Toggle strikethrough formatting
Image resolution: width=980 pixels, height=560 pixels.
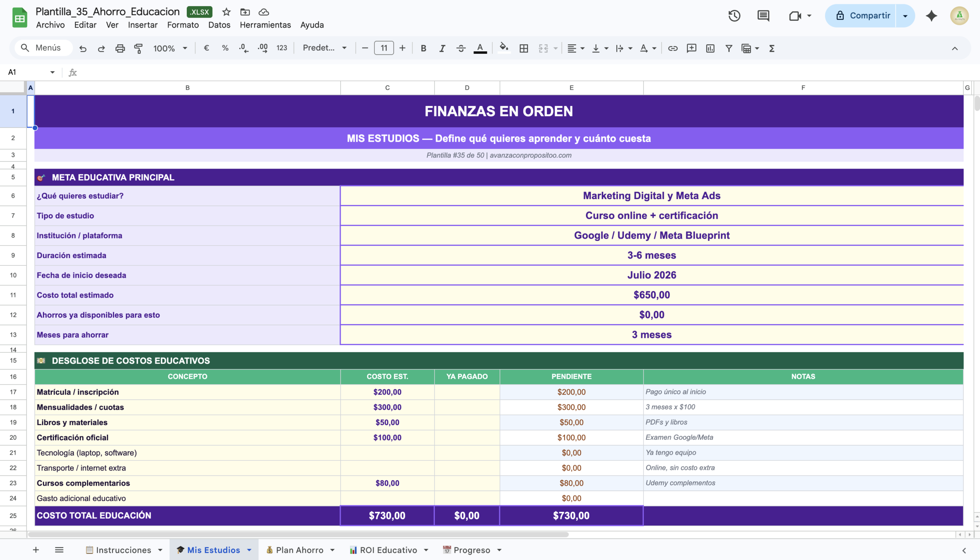tap(461, 49)
